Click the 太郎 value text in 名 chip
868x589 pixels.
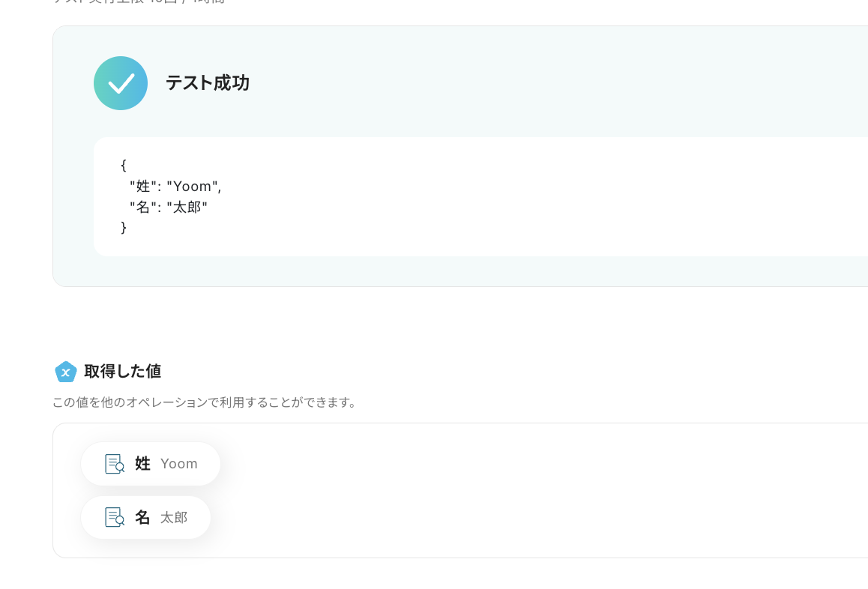point(174,518)
